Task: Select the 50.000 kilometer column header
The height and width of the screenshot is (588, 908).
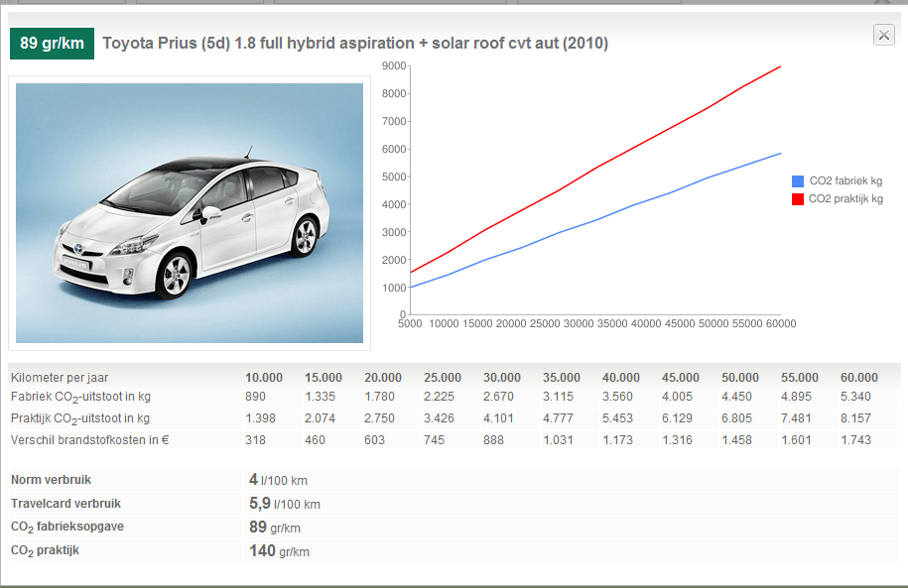Action: click(x=740, y=378)
